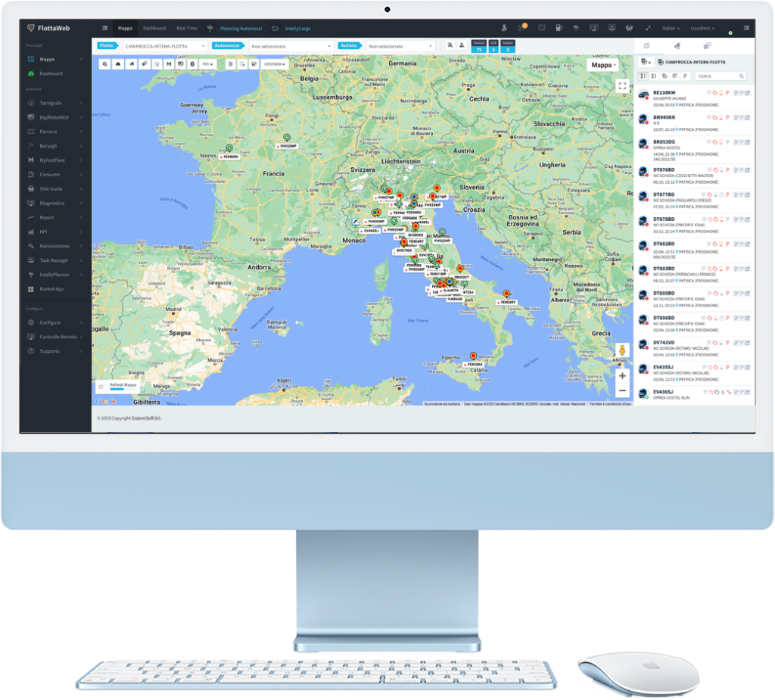The height and width of the screenshot is (700, 775).
Task: Click the CERCA search field
Action: [720, 76]
